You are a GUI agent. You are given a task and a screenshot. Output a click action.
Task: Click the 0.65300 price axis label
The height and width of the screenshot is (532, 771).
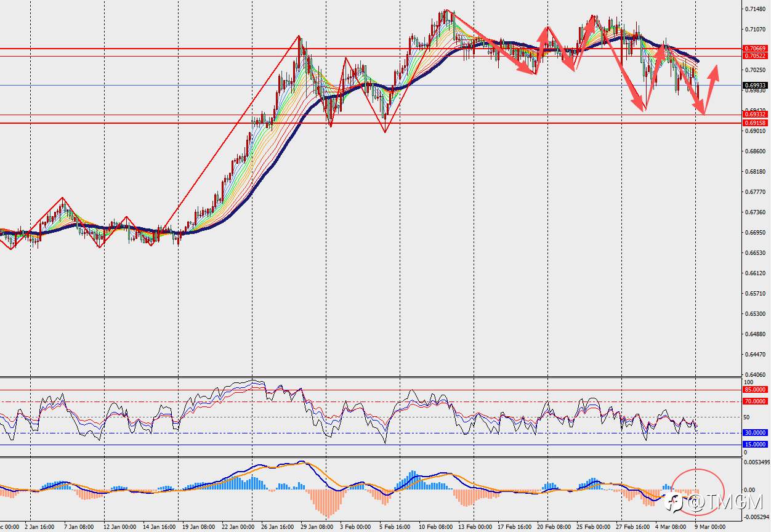pos(754,314)
